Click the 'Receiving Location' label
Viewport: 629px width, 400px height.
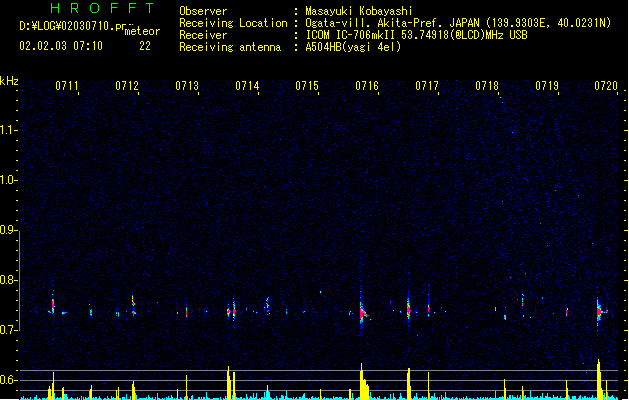click(233, 23)
